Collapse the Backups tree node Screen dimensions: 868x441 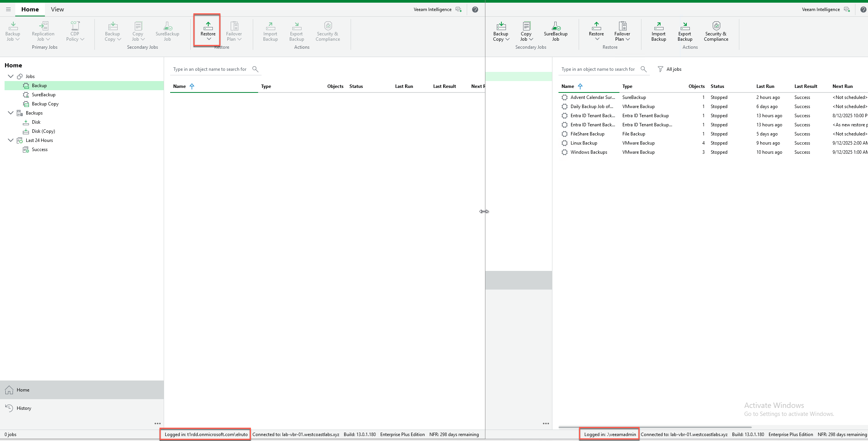pos(11,113)
